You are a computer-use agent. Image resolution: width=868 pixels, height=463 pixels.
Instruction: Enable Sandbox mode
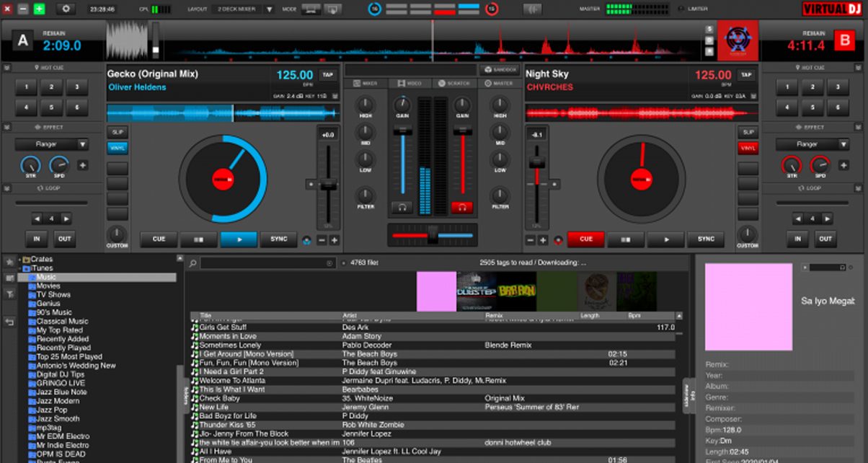point(500,69)
